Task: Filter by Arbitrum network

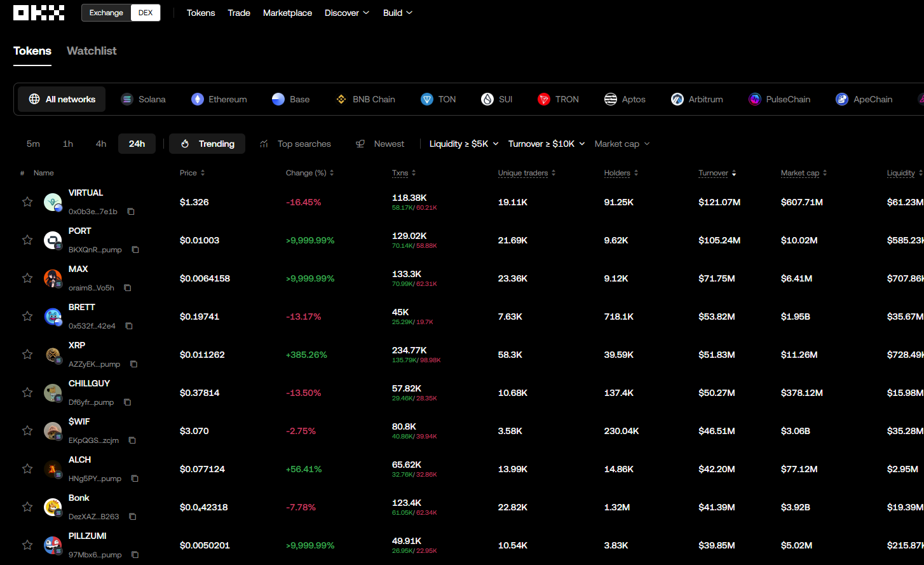Action: (697, 99)
